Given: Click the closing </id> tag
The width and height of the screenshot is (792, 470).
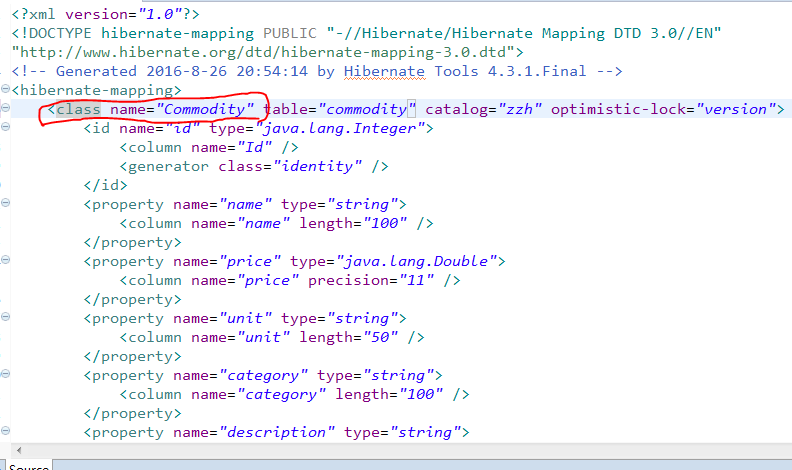Looking at the screenshot, I should click(106, 185).
